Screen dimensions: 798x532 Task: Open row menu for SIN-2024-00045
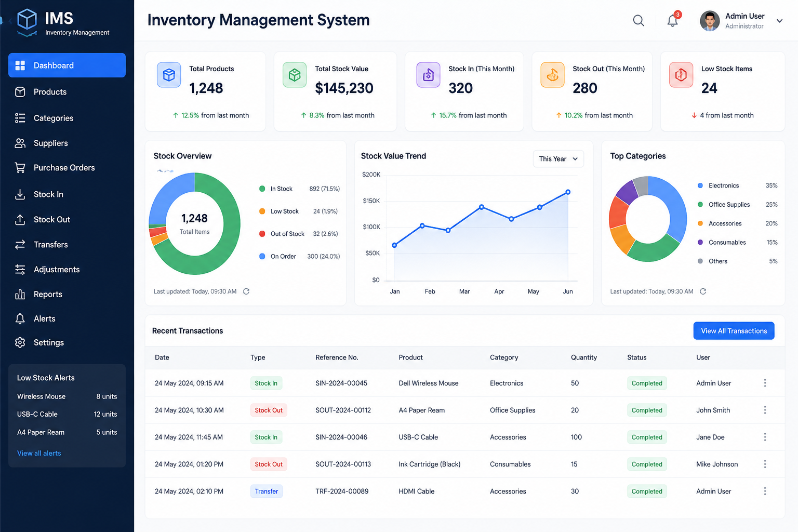pos(765,383)
